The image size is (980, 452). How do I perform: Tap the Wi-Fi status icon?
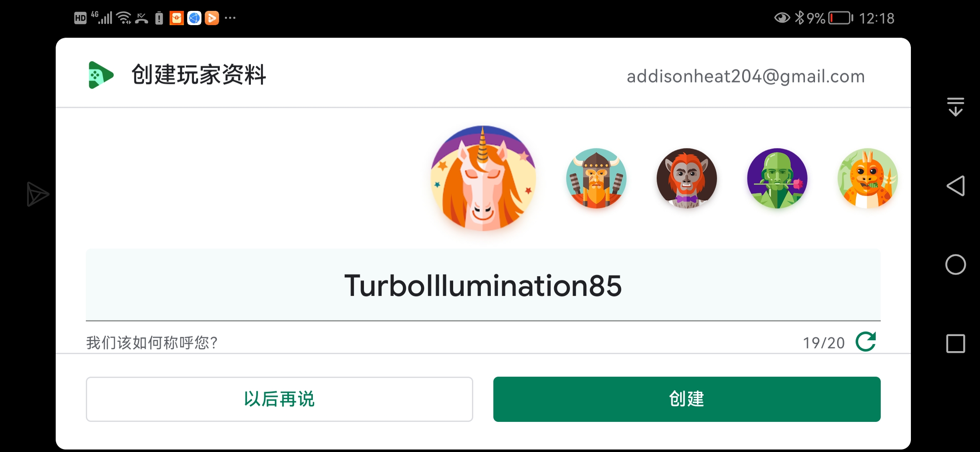click(x=124, y=18)
